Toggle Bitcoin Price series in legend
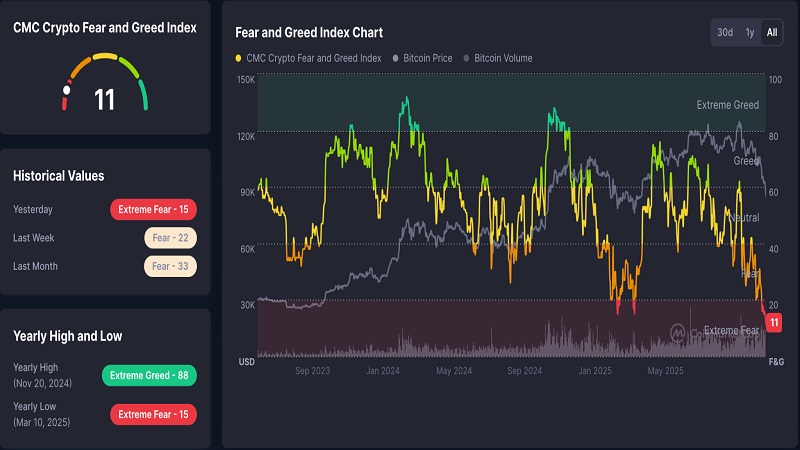This screenshot has width=800, height=450. click(x=428, y=58)
